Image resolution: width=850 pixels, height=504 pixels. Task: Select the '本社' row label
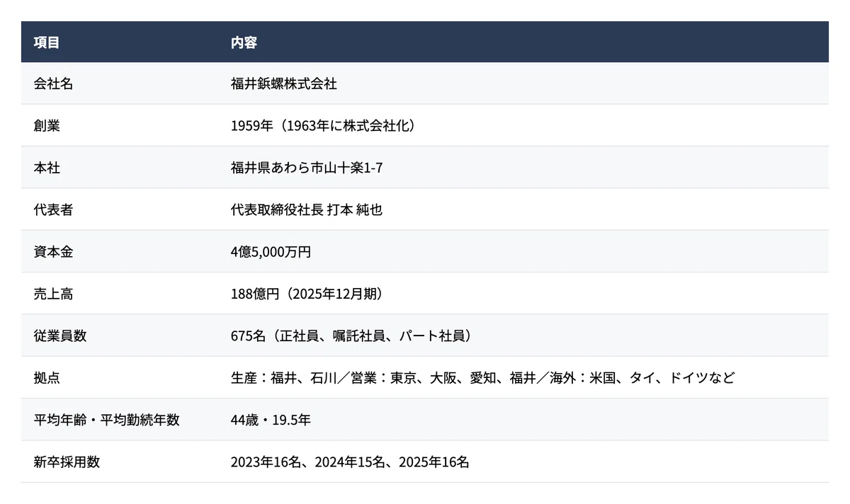tap(47, 168)
